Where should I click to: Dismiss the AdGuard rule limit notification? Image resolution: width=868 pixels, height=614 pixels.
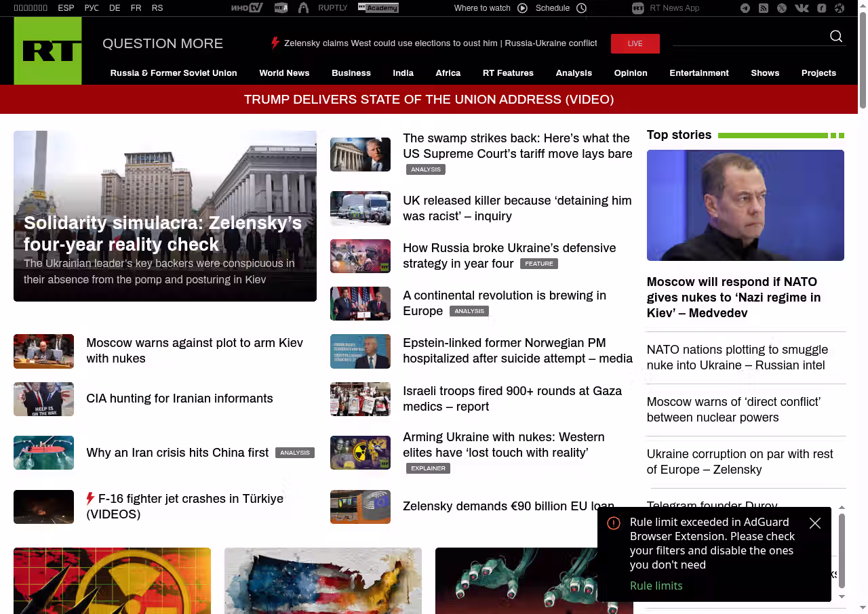coord(815,523)
